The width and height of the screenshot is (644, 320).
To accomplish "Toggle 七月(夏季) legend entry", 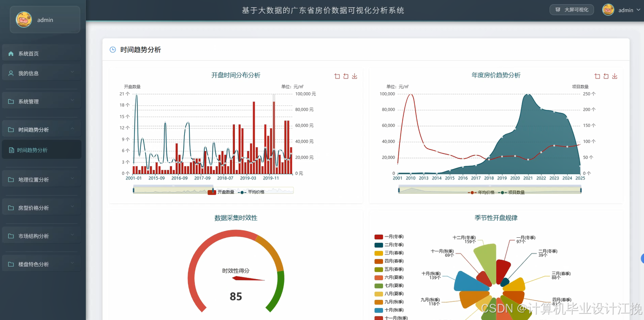I will [389, 286].
